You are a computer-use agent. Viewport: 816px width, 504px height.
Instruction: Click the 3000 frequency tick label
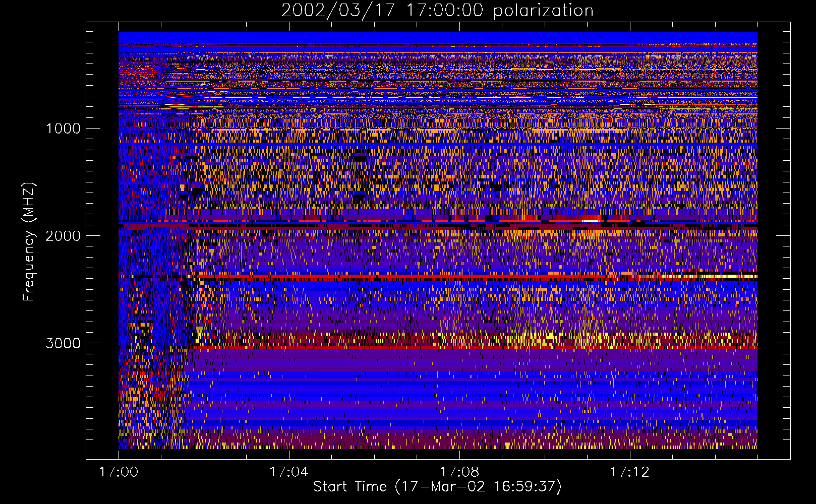63,343
